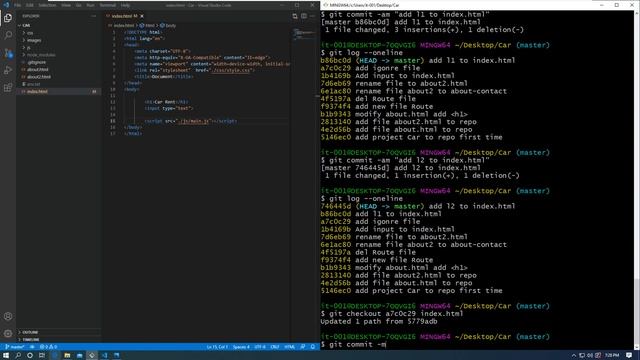The height and width of the screenshot is (360, 640).
Task: Click the HTML language mode indicator
Action: click(289, 347)
